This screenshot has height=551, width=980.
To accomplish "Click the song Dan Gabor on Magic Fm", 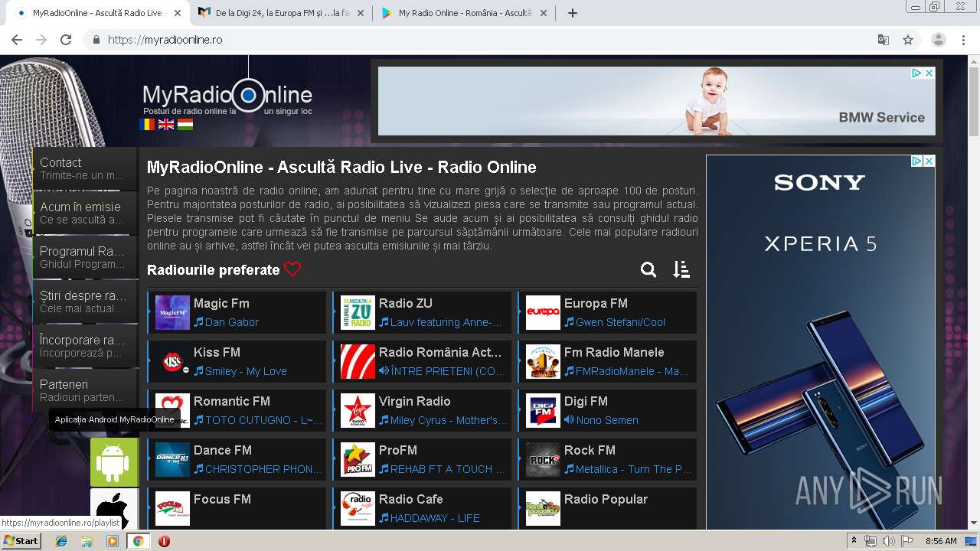I will [232, 322].
